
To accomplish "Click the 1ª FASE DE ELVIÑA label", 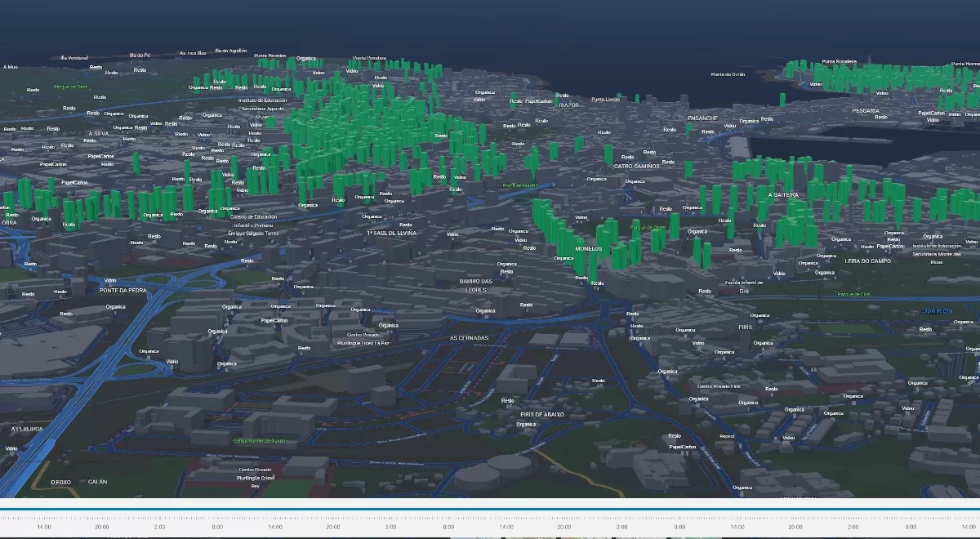I will (391, 233).
